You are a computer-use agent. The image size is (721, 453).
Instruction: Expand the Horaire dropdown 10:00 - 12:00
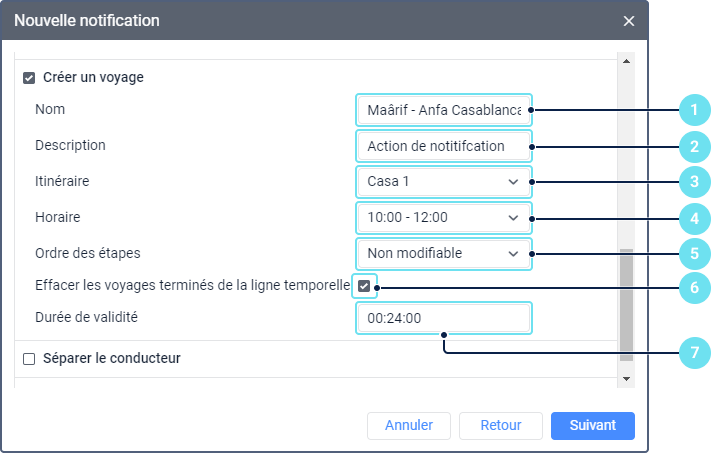click(x=444, y=218)
